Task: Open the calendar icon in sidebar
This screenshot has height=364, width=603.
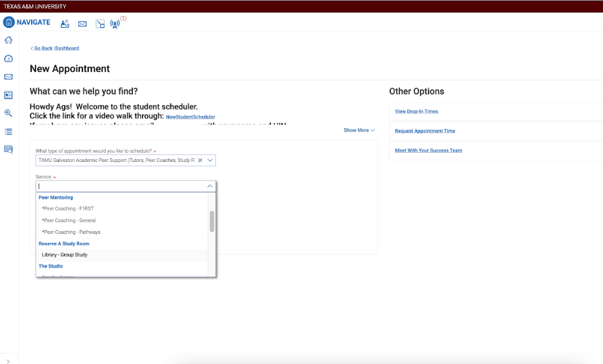Action: click(8, 95)
